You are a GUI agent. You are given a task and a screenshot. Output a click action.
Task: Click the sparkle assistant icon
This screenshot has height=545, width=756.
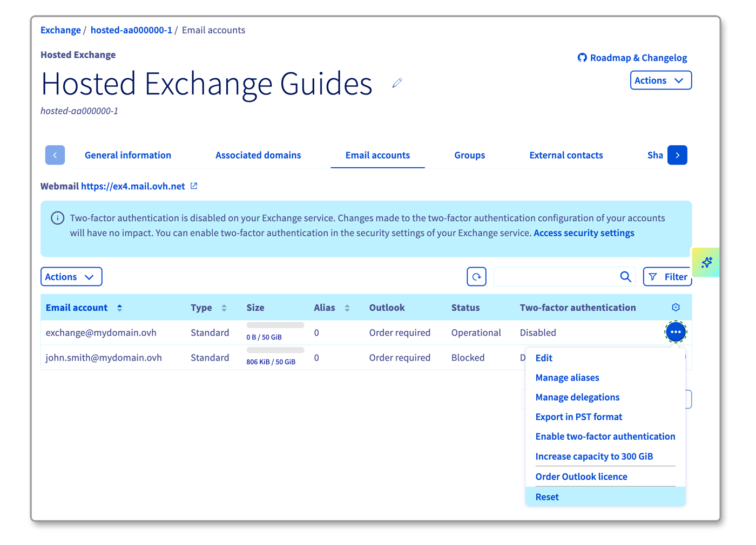(706, 263)
